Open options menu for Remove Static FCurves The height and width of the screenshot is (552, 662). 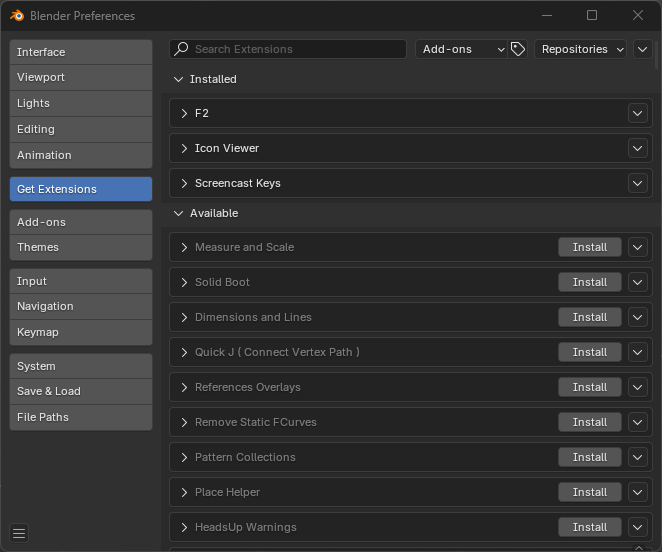pos(638,422)
